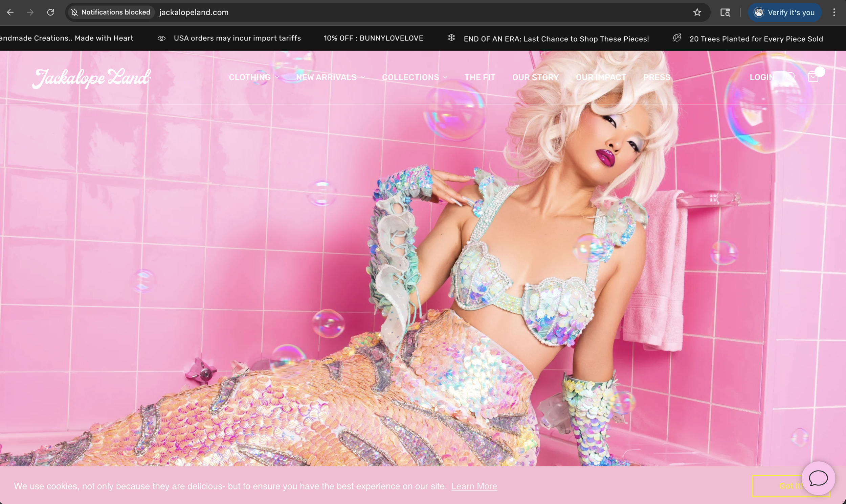
Task: Open browser three-dot menu
Action: coord(834,13)
